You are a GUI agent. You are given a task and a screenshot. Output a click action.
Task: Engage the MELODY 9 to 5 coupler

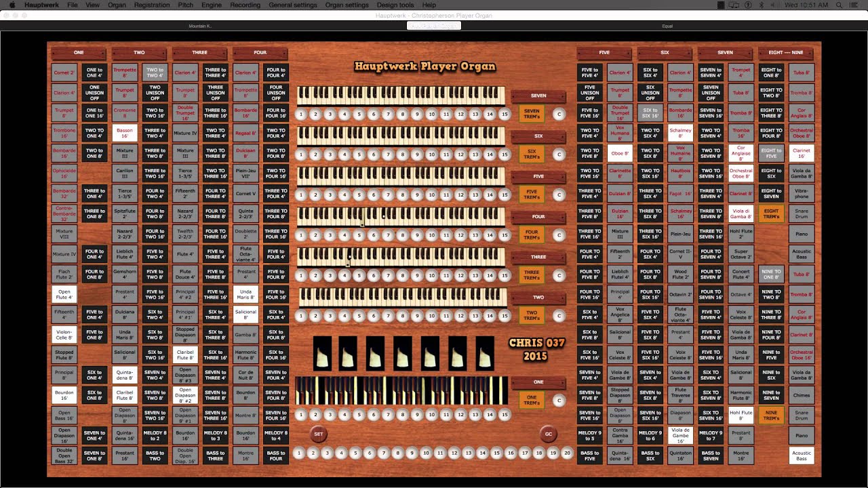click(589, 435)
